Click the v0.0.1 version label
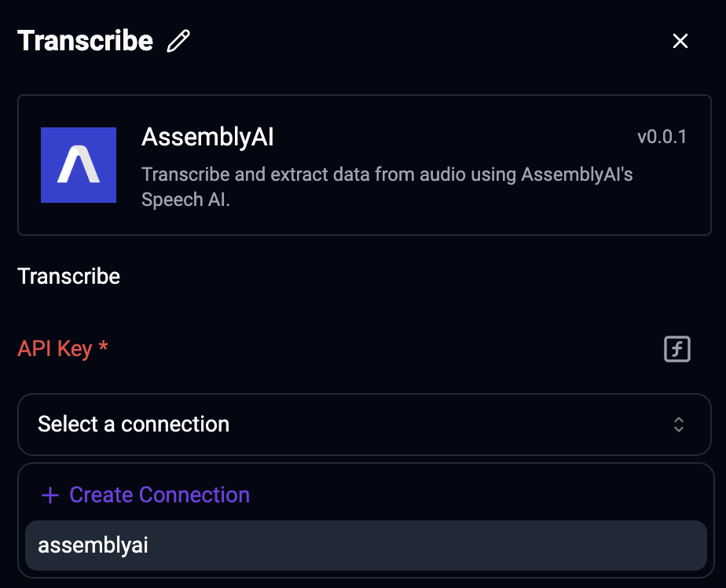Viewport: 726px width, 588px height. [x=664, y=136]
